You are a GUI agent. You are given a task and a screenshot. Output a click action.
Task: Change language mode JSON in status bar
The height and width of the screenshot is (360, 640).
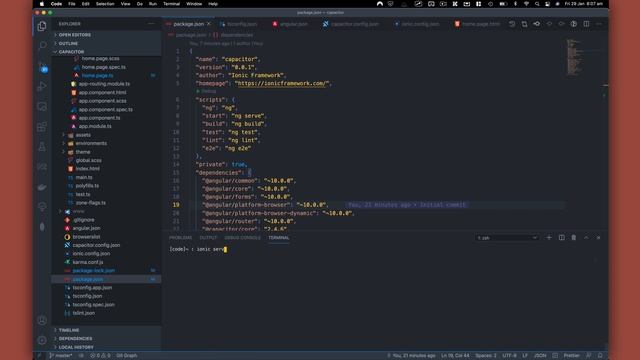[x=540, y=356]
